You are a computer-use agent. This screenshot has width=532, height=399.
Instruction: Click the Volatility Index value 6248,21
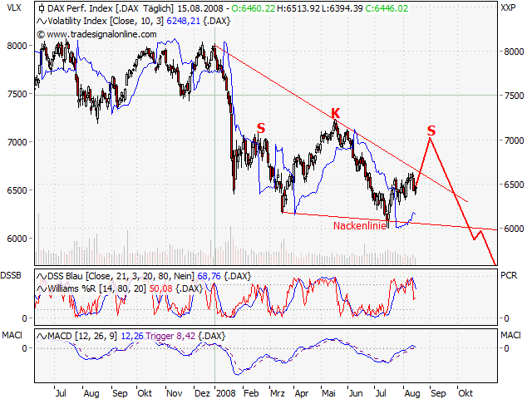pos(183,21)
